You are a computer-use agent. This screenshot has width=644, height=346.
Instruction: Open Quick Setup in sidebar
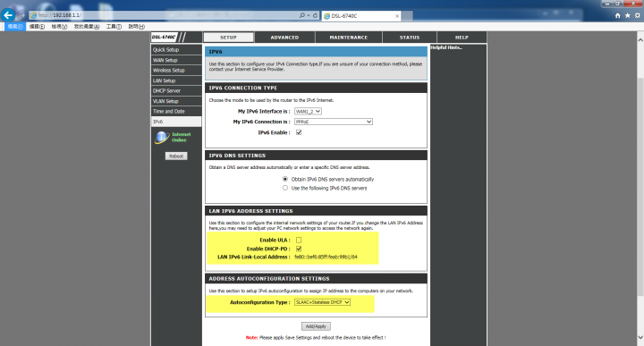pos(176,50)
